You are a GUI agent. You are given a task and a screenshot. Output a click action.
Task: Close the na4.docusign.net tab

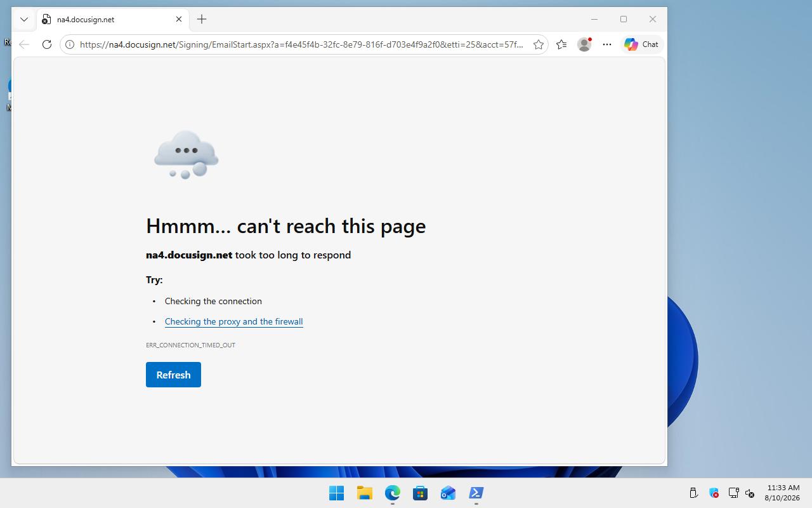click(x=179, y=19)
